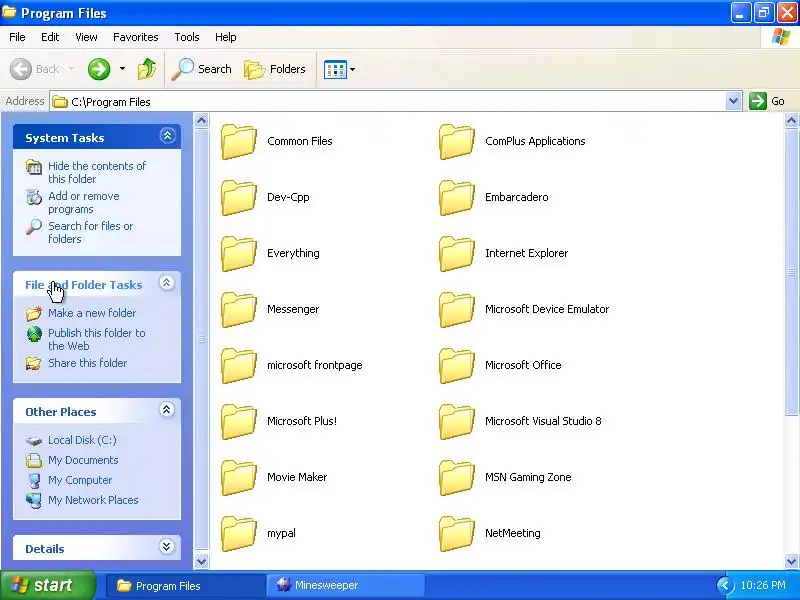
Task: Open the Forward history dropdown arrow
Action: tap(122, 68)
